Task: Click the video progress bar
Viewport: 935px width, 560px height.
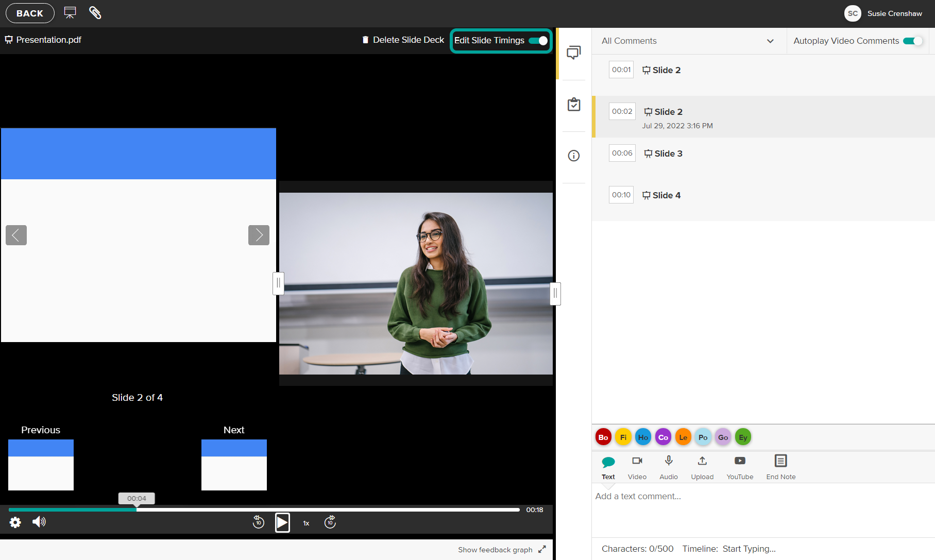Action: [264, 510]
